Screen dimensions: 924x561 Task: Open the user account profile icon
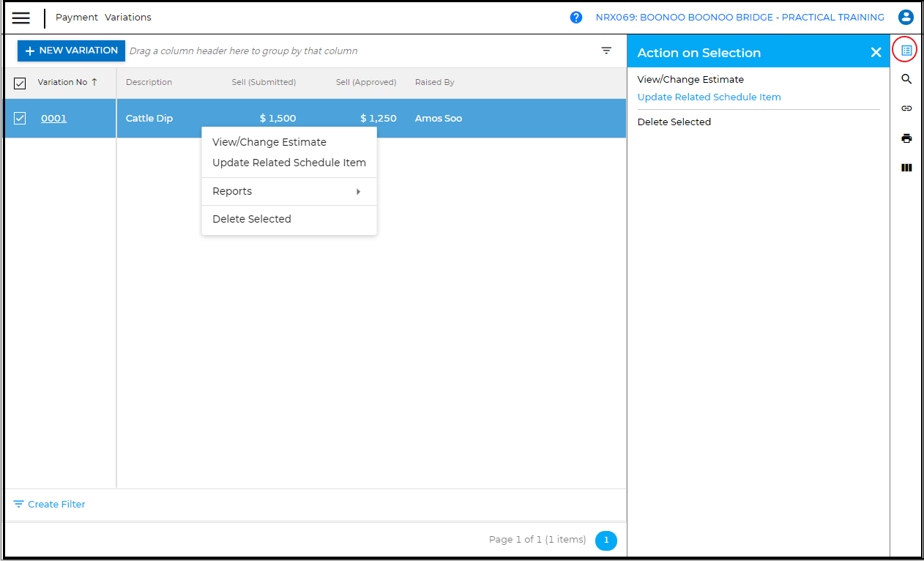[x=906, y=18]
